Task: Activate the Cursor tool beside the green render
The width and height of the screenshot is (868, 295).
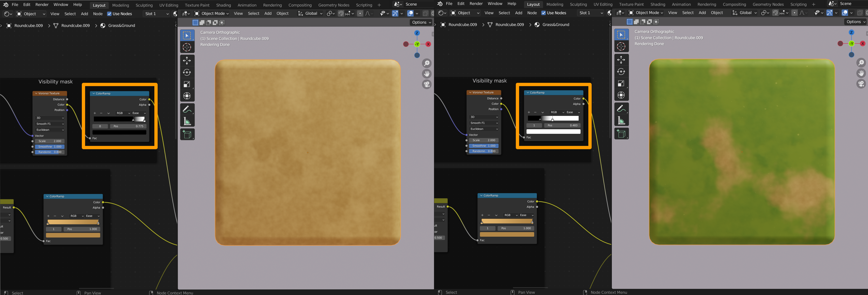Action: (621, 47)
